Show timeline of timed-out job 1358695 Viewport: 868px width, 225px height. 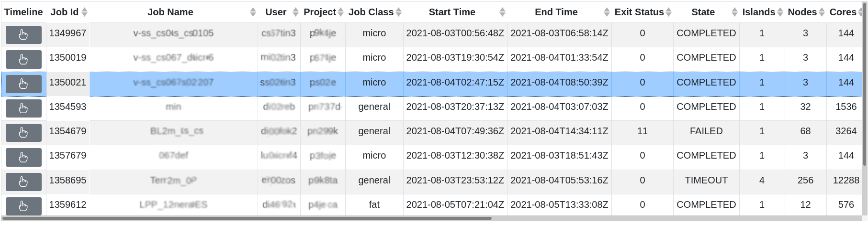coord(23,182)
